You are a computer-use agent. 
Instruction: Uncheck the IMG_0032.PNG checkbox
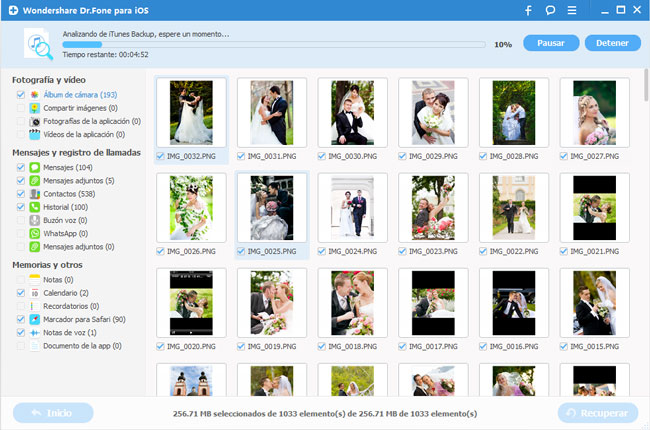[x=160, y=156]
